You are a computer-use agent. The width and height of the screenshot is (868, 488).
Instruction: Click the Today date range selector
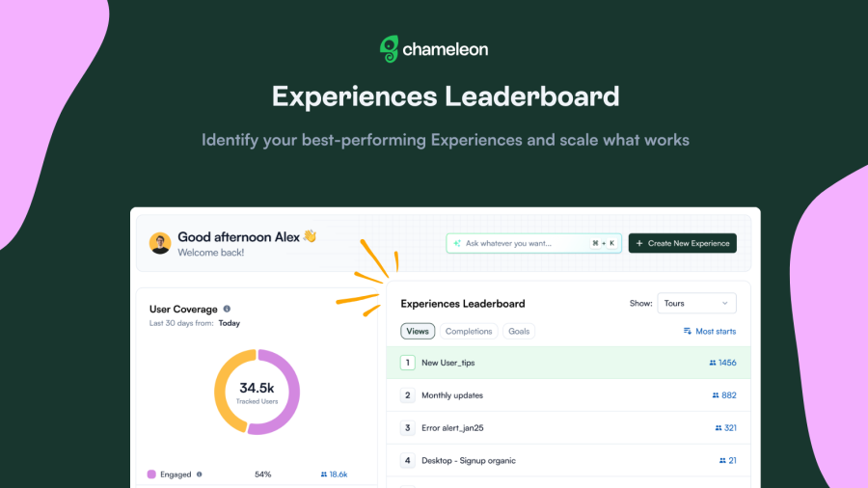230,323
